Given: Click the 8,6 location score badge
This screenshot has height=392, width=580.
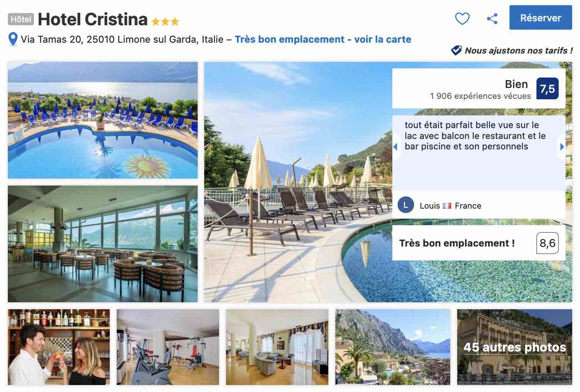Looking at the screenshot, I should (547, 243).
